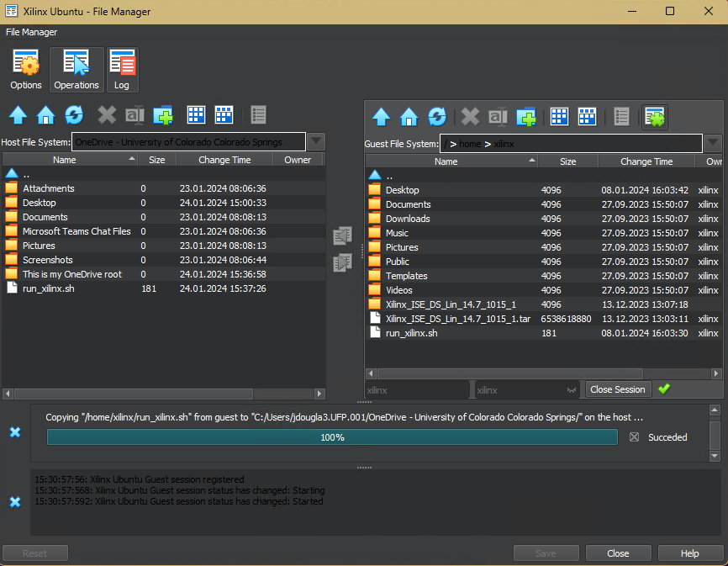Delete selected item in guest pane
Screen dimensions: 728x566
click(x=470, y=117)
